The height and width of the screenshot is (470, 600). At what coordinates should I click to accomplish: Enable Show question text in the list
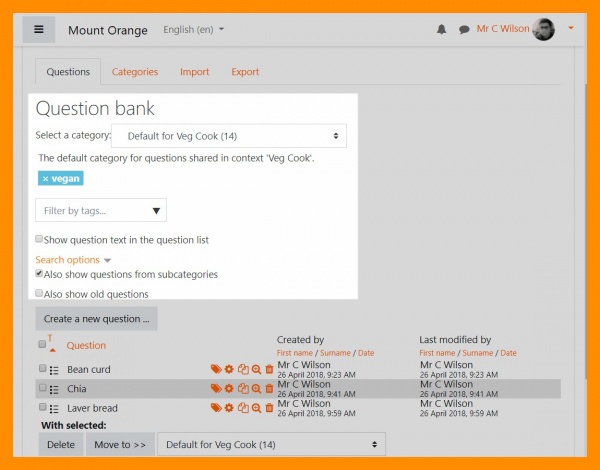(39, 240)
